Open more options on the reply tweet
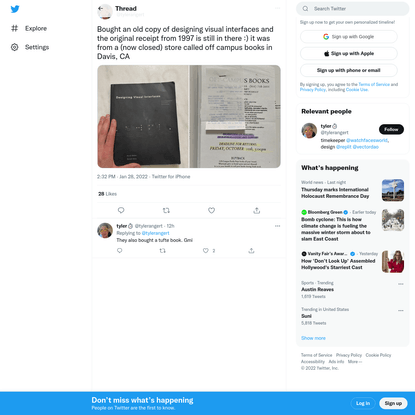 click(x=277, y=226)
